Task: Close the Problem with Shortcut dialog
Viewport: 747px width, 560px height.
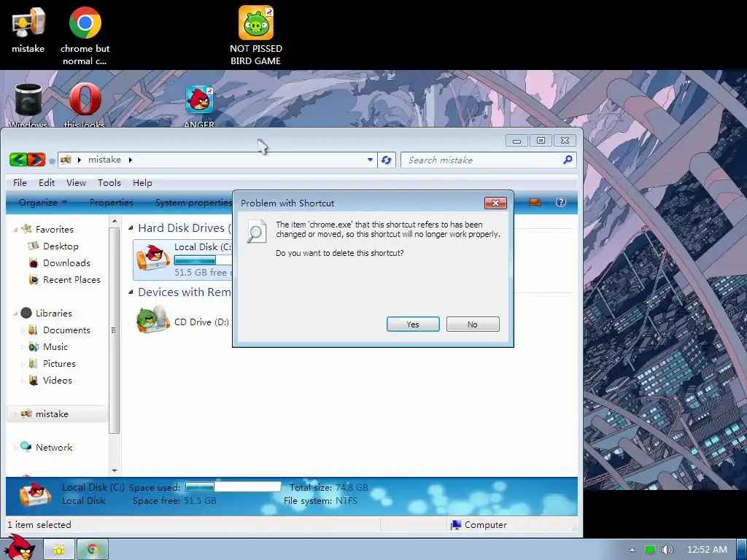Action: 495,203
